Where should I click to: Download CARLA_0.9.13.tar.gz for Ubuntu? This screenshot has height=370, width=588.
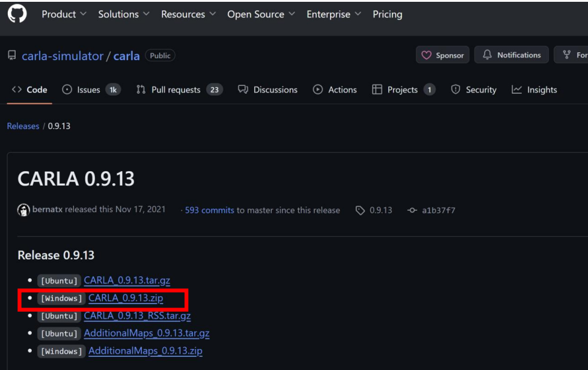point(127,280)
